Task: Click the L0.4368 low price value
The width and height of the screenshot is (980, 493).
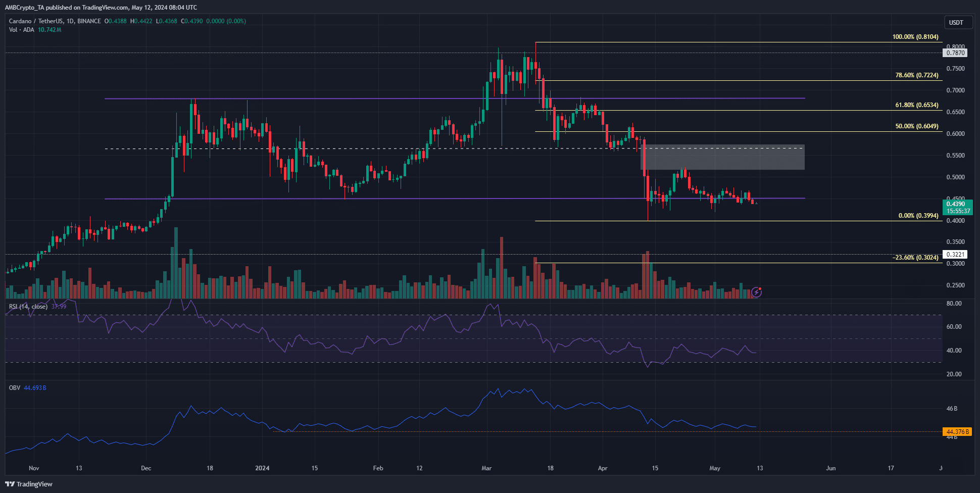Action: [x=167, y=21]
